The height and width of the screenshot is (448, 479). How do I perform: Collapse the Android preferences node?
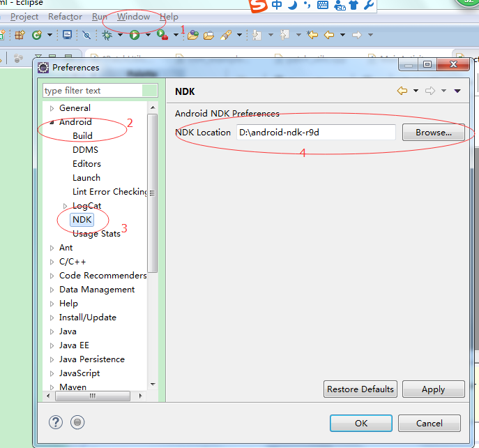(x=52, y=122)
